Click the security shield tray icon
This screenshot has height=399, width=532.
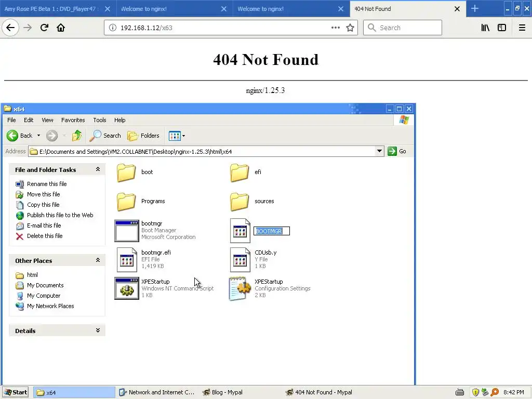[x=475, y=393]
